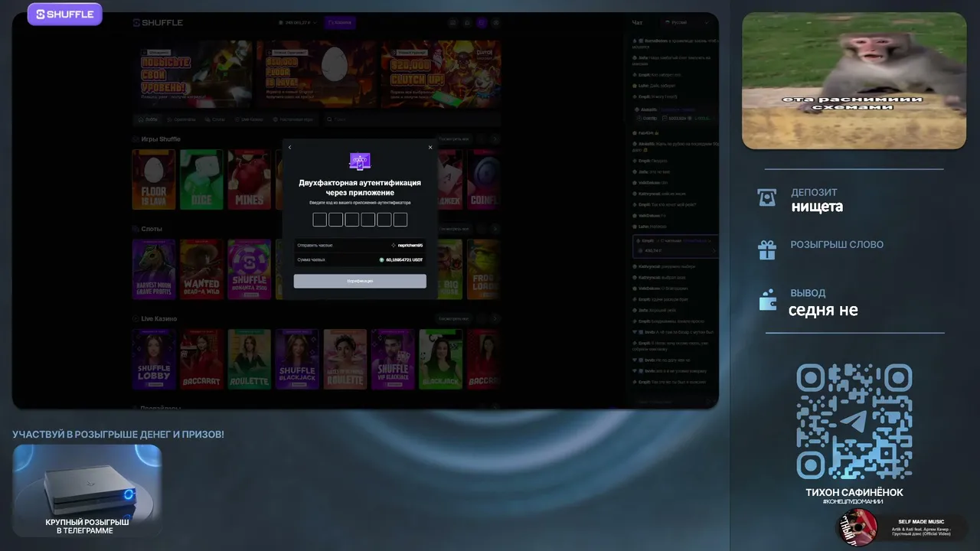Select the Настольные игры tab

point(294,119)
